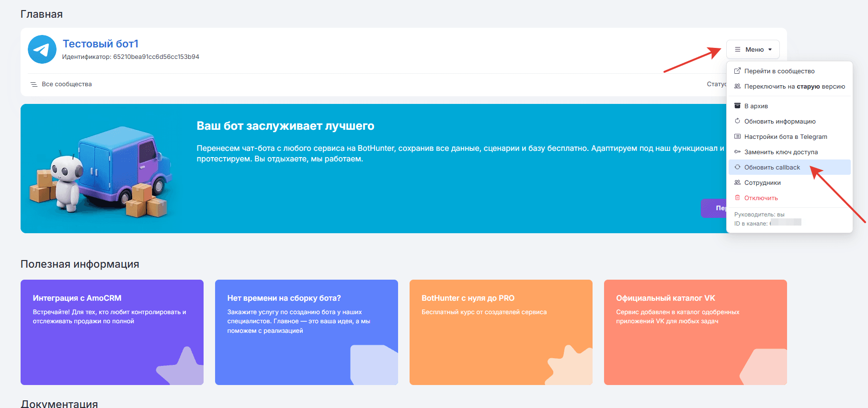
Task: Open the BotHunter с нуля до PRO card
Action: [501, 332]
